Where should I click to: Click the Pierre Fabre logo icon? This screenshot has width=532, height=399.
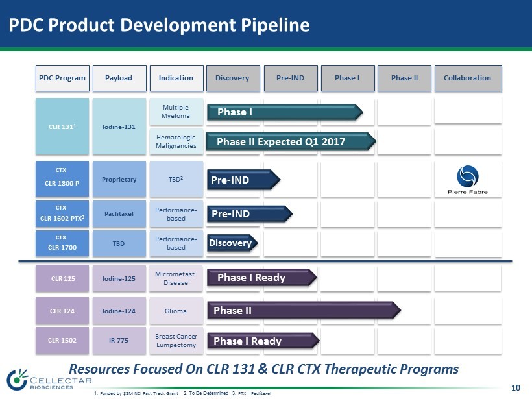point(467,175)
